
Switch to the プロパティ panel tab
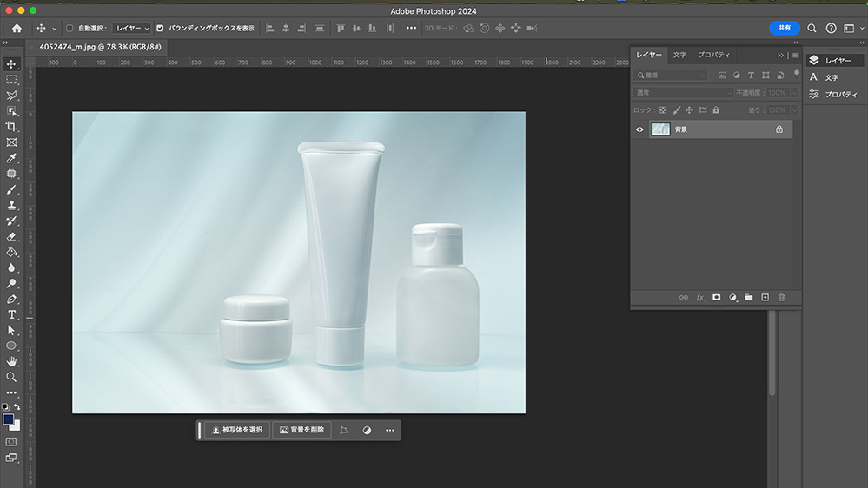713,55
